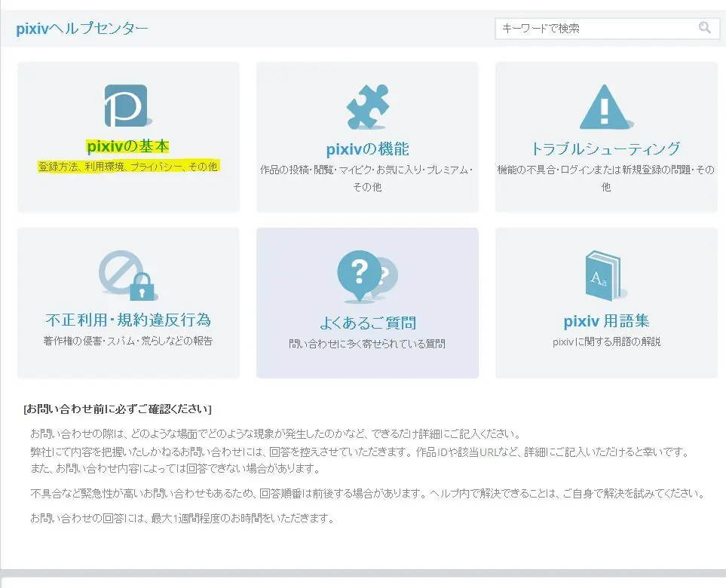Open the pixivの機能 link
The image size is (726, 588).
[367, 149]
